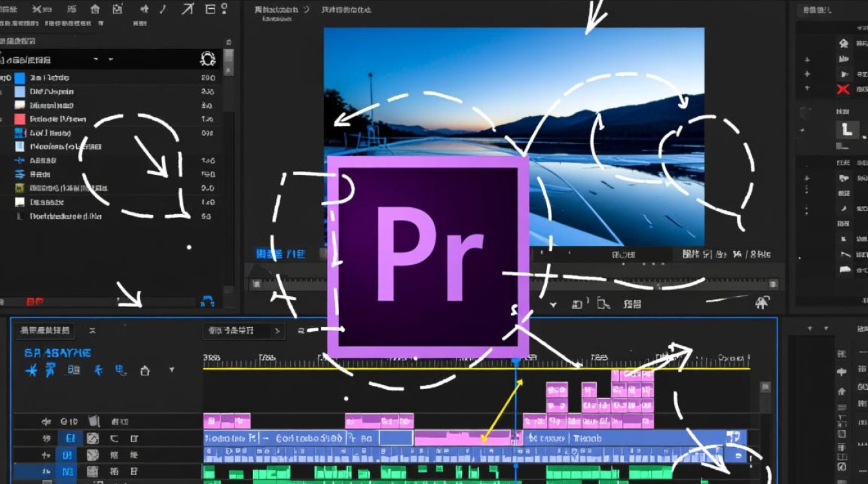The image size is (868, 484).
Task: Click the house icon in the top toolbar
Action: click(95, 9)
